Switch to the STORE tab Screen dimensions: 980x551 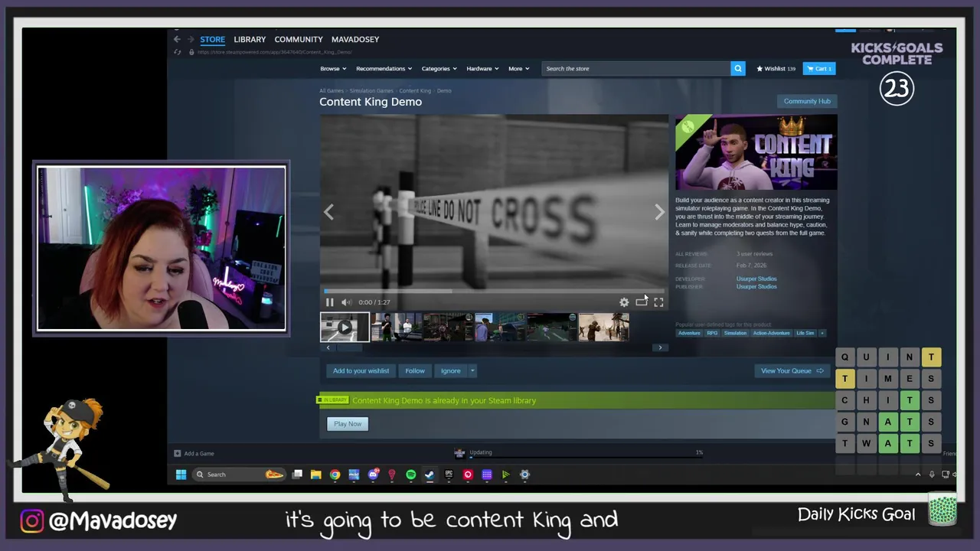(x=212, y=39)
